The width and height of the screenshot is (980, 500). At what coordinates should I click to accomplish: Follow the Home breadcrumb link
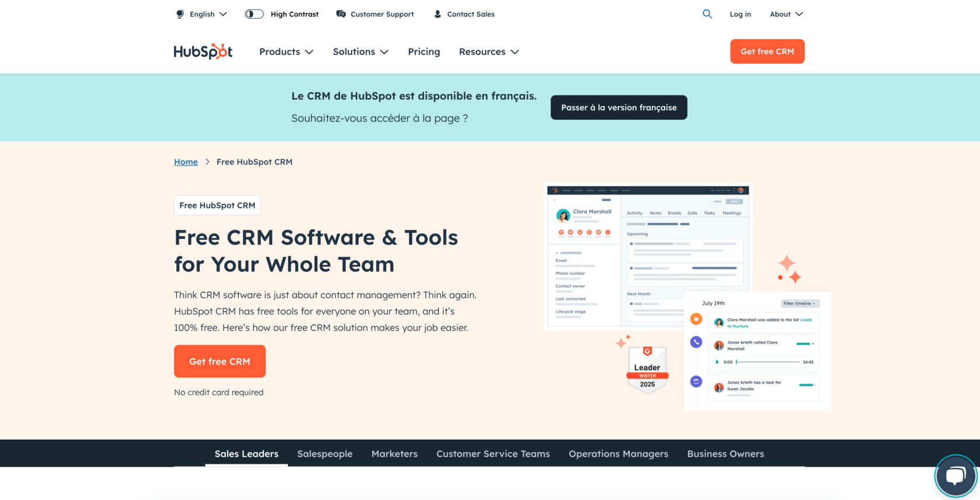click(x=186, y=162)
